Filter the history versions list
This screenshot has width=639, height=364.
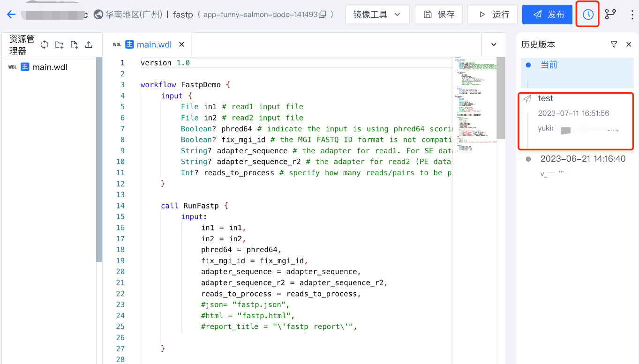click(x=614, y=45)
